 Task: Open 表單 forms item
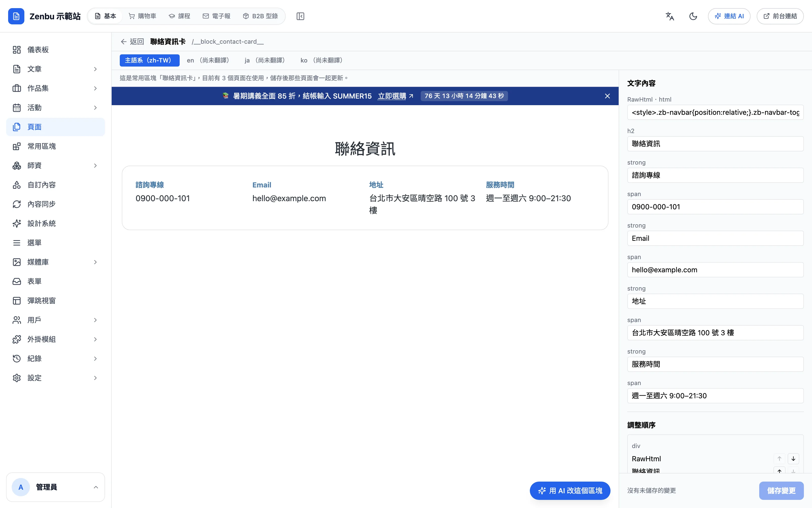(x=55, y=281)
